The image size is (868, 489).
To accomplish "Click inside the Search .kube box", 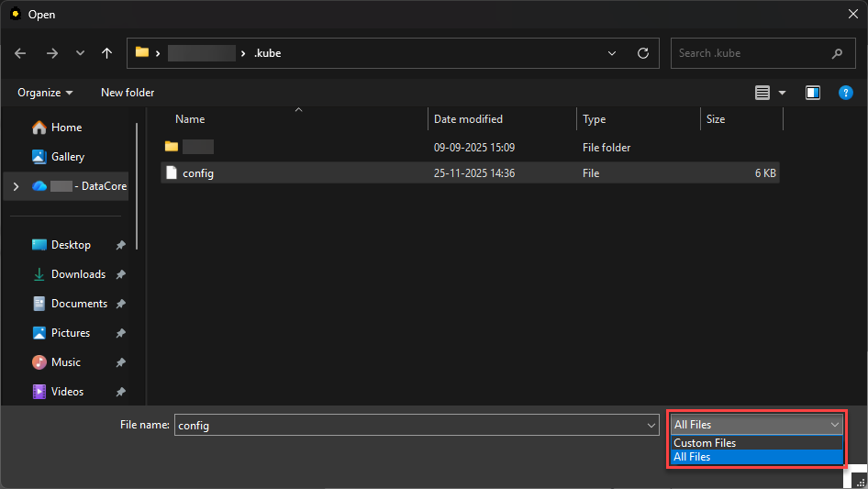I will tap(751, 53).
